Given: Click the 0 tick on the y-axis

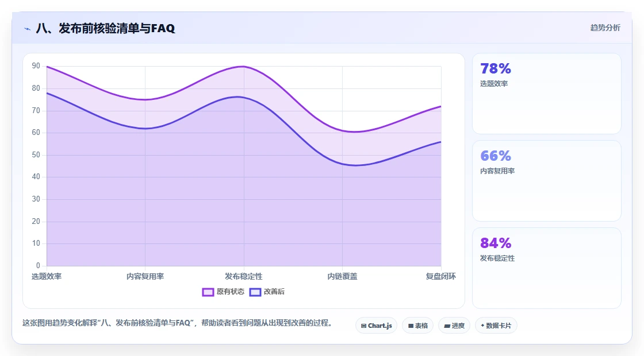Looking at the screenshot, I should 38,265.
